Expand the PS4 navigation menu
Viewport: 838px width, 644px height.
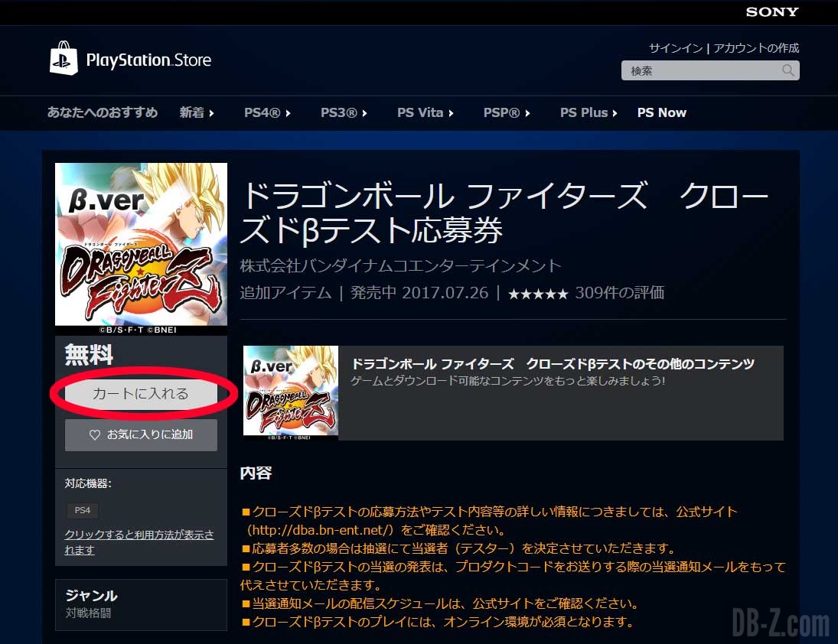tap(267, 112)
